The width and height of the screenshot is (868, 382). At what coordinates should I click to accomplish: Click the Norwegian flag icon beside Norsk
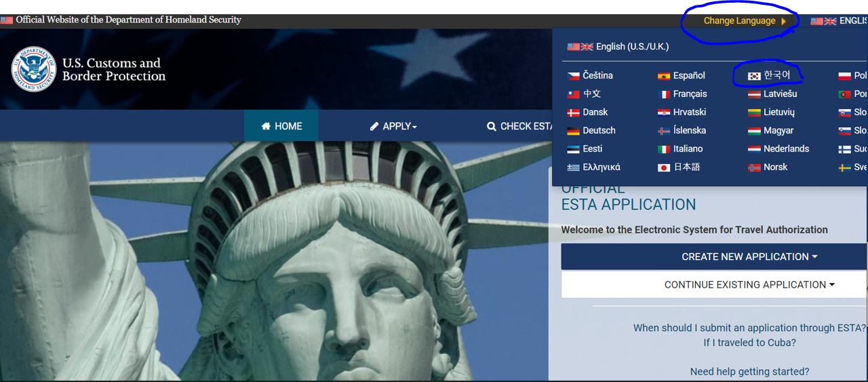click(754, 167)
